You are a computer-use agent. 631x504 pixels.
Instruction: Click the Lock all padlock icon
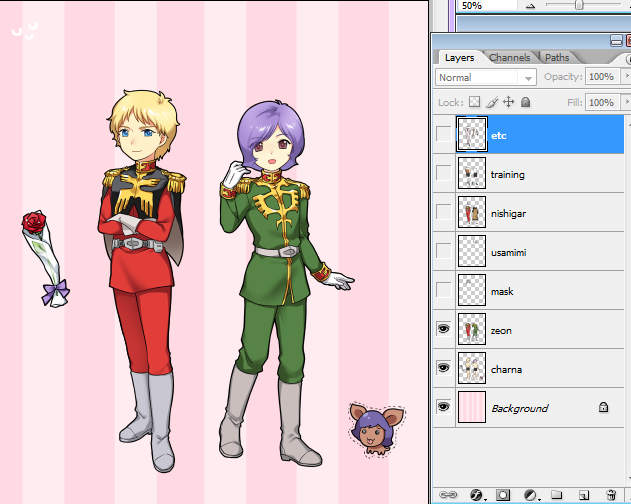[x=525, y=102]
